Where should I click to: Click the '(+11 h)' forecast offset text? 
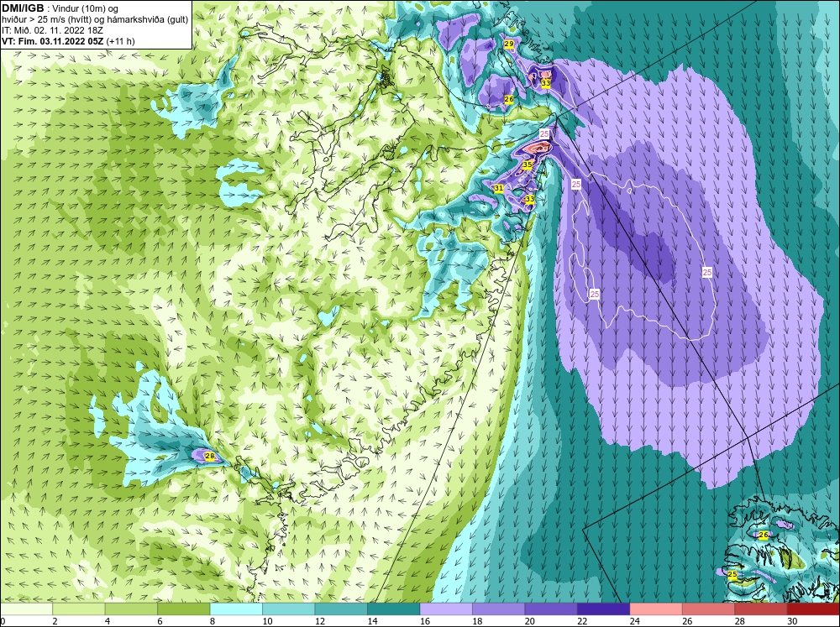[x=121, y=41]
